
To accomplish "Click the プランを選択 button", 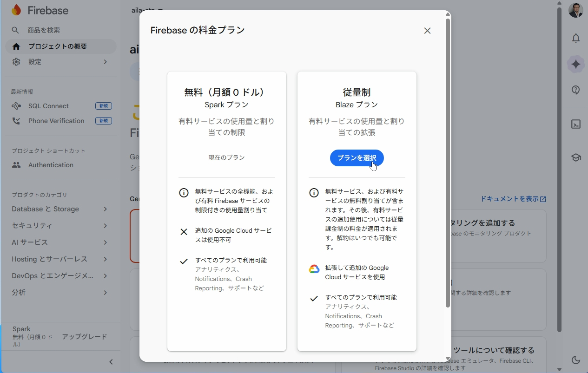I will tap(357, 158).
